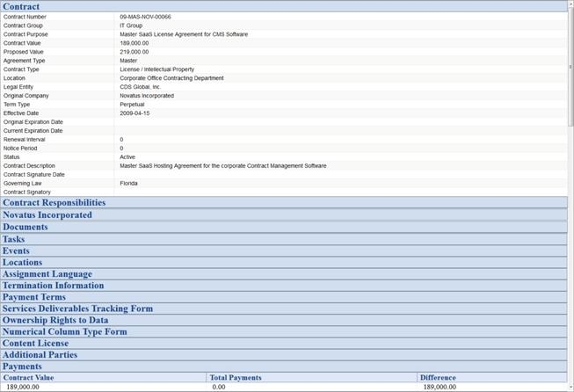The width and height of the screenshot is (574, 392).
Task: Expand the Assignment Language section
Action: (x=284, y=274)
